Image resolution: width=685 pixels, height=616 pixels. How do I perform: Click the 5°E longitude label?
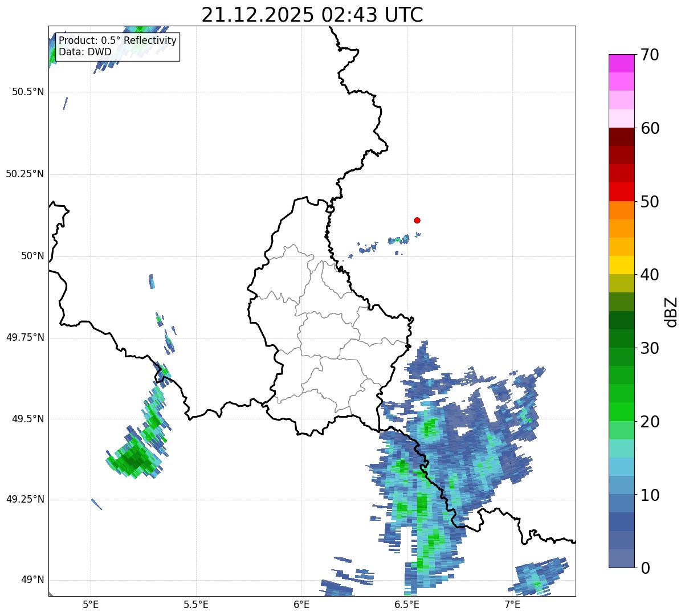[91, 604]
